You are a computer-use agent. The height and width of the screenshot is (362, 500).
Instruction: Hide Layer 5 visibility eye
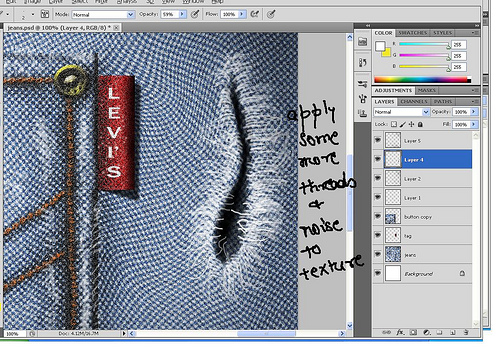[378, 140]
